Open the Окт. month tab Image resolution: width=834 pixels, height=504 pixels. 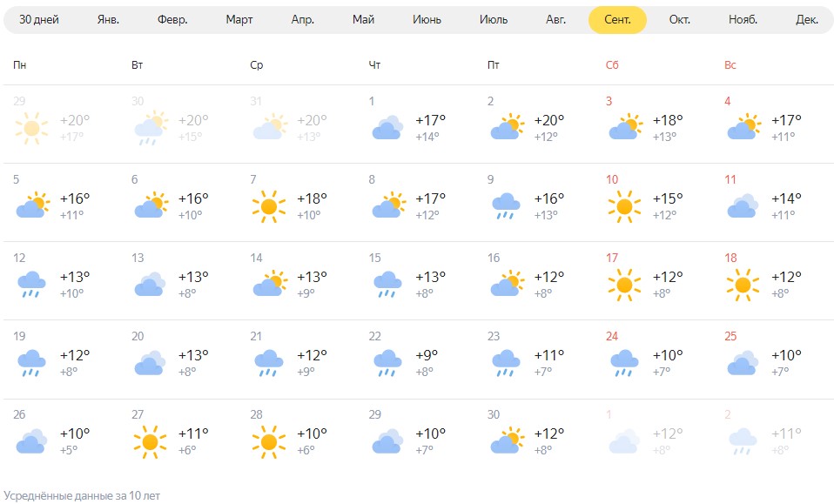pos(679,20)
